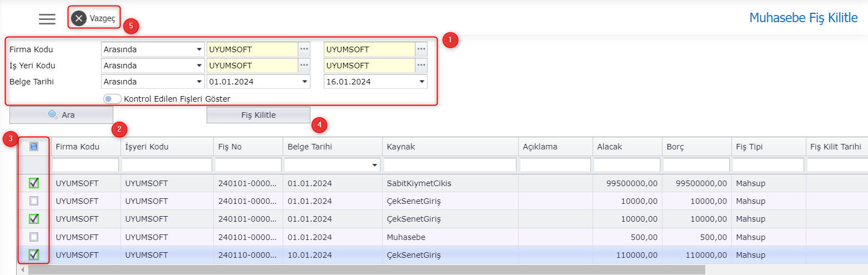Select the Muhasebe source cell

pos(450,237)
